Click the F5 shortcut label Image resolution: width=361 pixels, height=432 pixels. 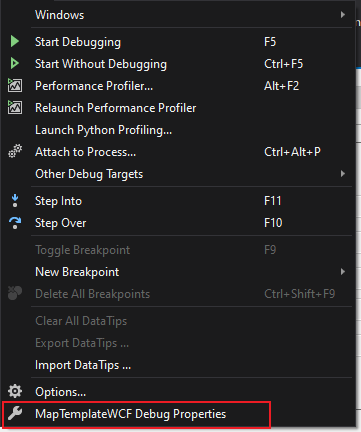pos(270,42)
